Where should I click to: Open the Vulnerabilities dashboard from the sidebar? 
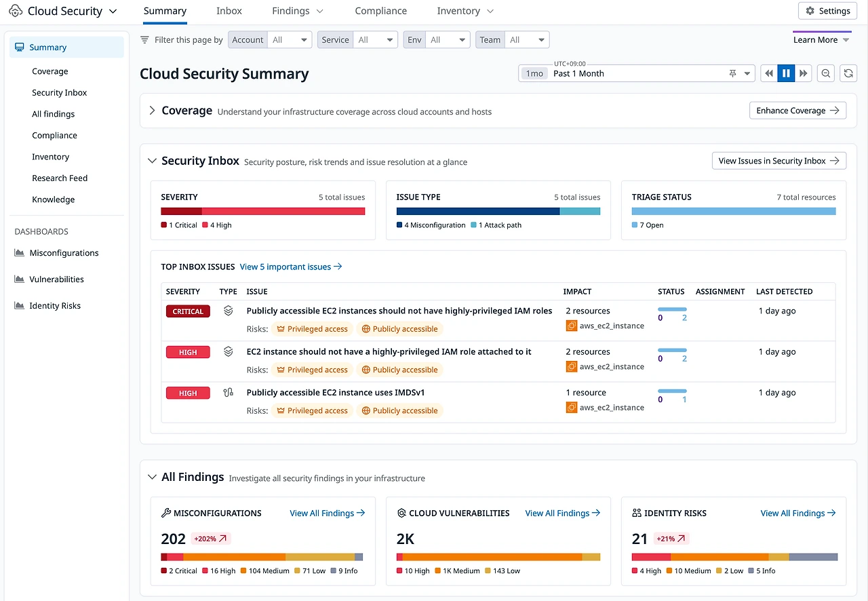56,279
